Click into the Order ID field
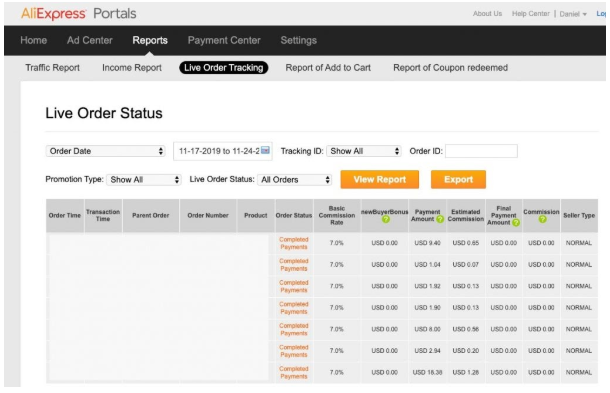 [x=481, y=151]
